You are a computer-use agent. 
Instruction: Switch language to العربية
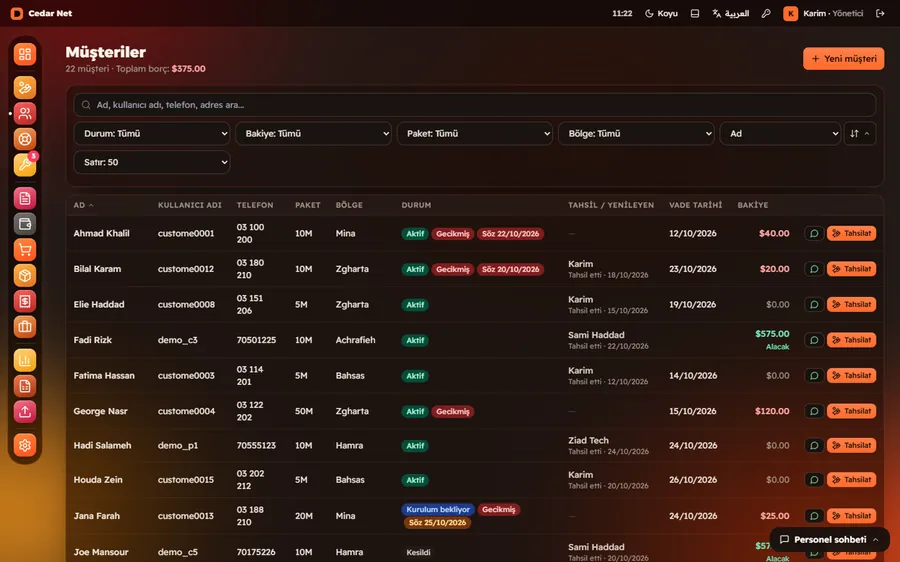coord(731,13)
